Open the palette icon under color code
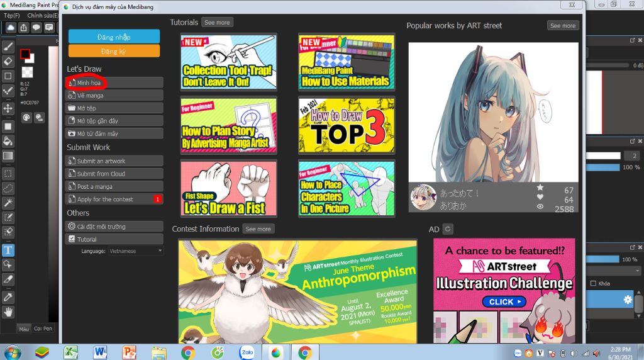The image size is (644, 360). [26, 118]
